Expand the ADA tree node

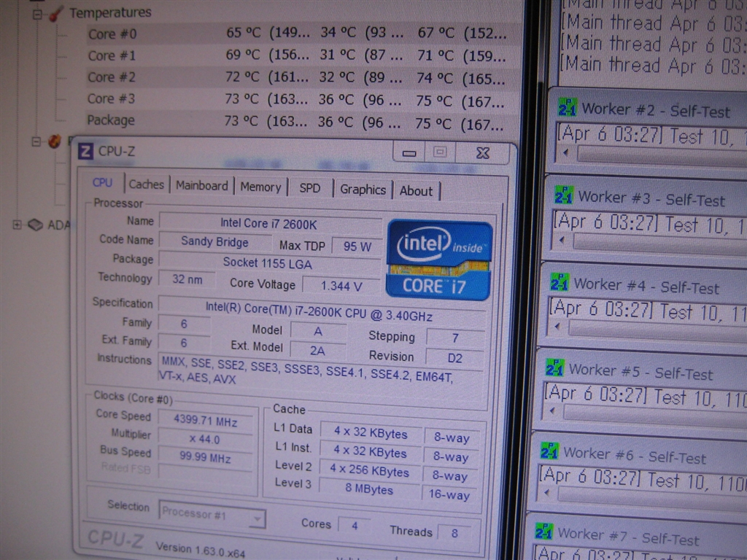click(x=18, y=225)
